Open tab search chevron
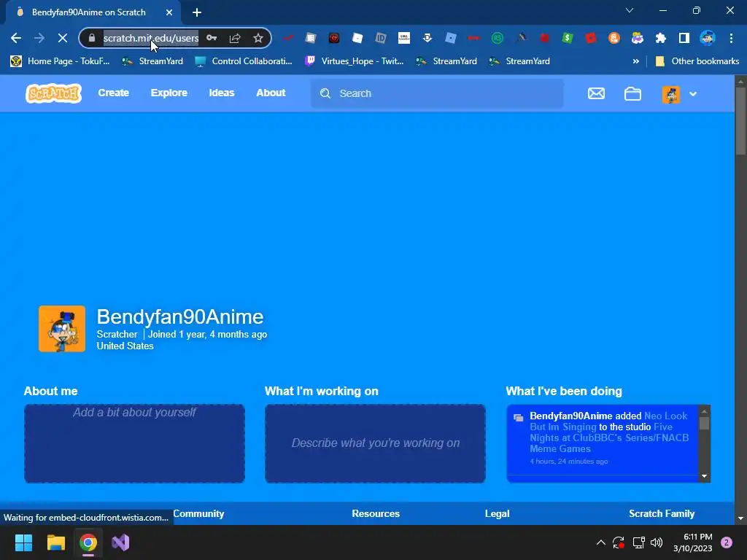This screenshot has width=747, height=560. point(630,10)
